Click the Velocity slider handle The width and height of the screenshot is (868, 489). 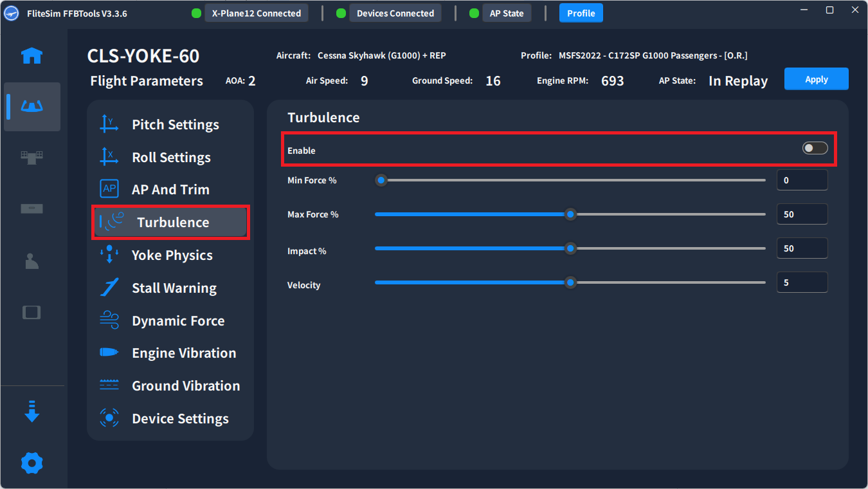pyautogui.click(x=570, y=282)
